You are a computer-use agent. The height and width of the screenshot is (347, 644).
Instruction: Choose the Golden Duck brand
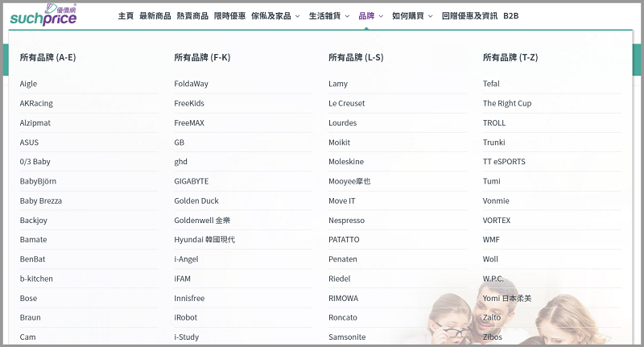click(x=196, y=200)
